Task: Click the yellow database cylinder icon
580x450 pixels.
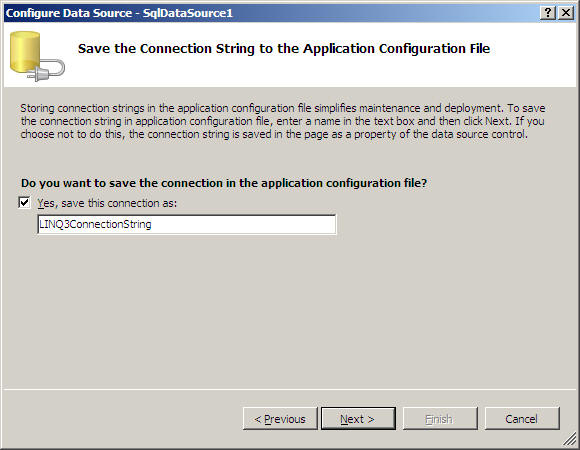Action: [25, 51]
